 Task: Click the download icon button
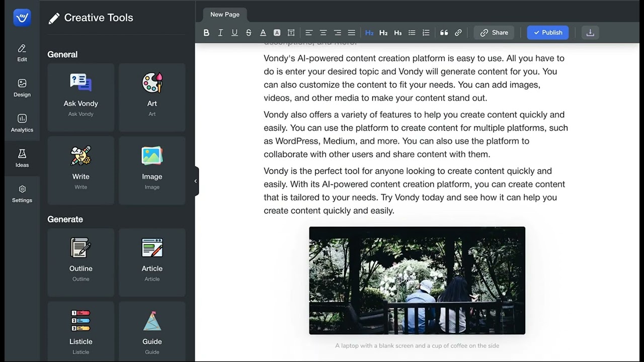click(590, 33)
